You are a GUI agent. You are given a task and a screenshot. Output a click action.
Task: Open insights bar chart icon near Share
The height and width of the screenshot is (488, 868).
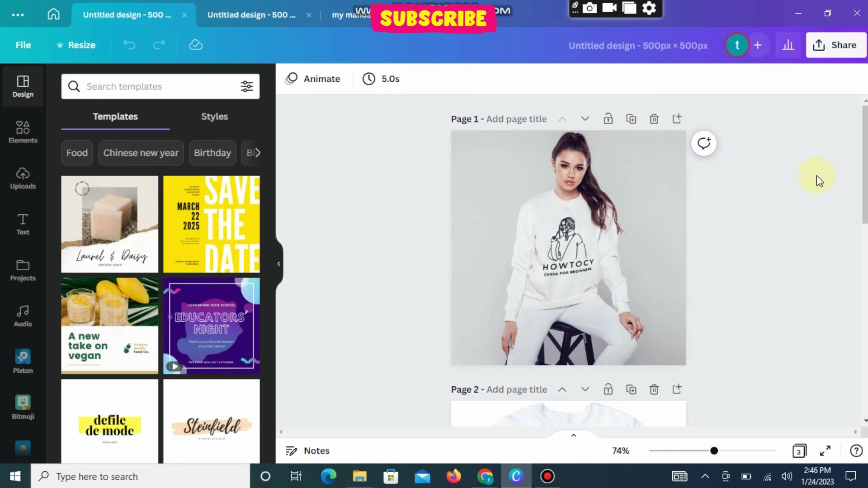788,45
